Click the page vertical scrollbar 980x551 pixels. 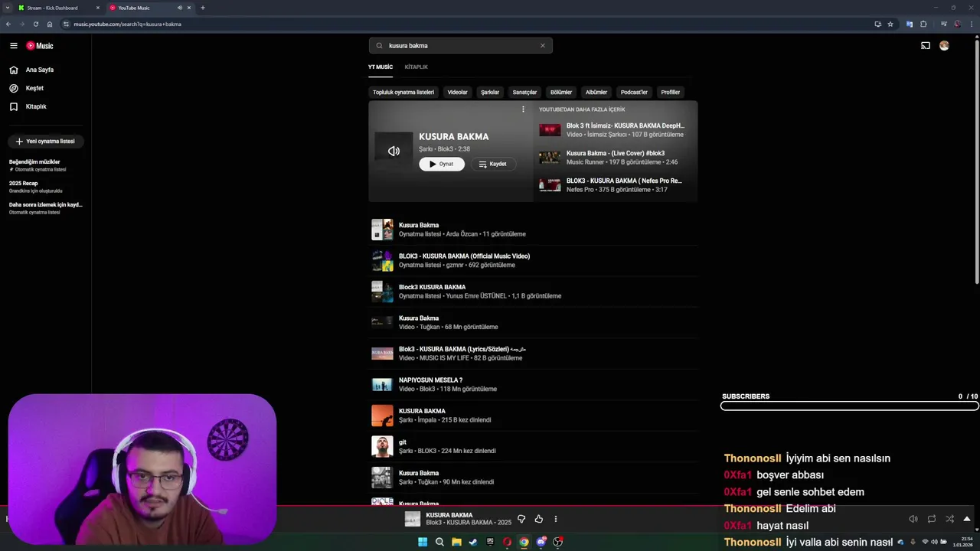point(977,161)
